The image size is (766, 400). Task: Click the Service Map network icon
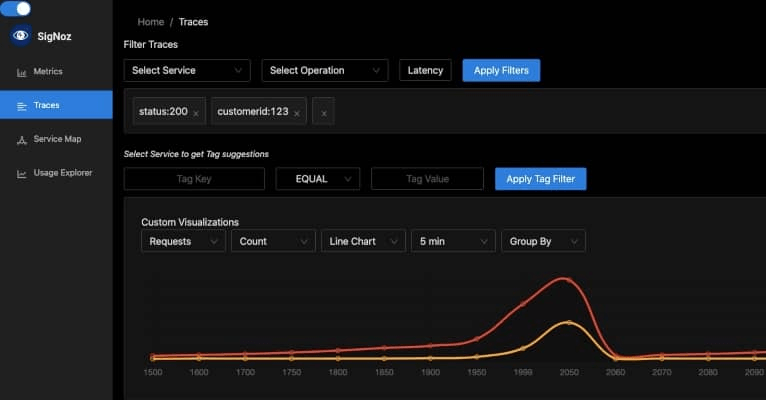[x=21, y=140]
